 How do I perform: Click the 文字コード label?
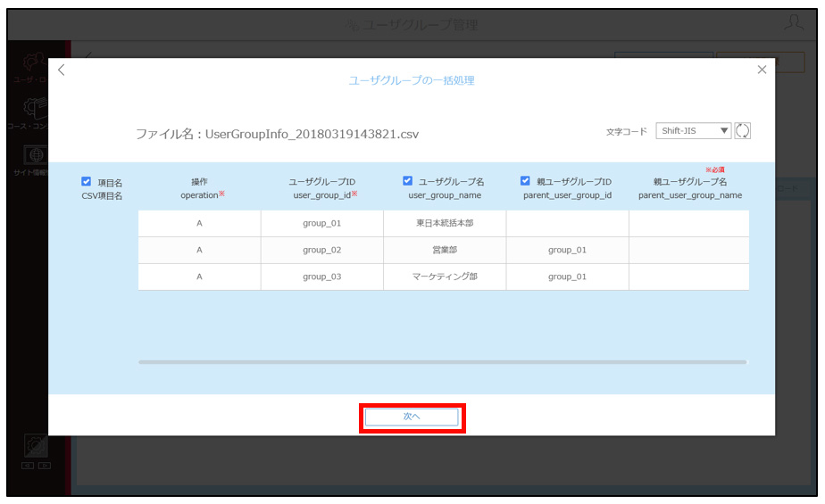(x=626, y=131)
